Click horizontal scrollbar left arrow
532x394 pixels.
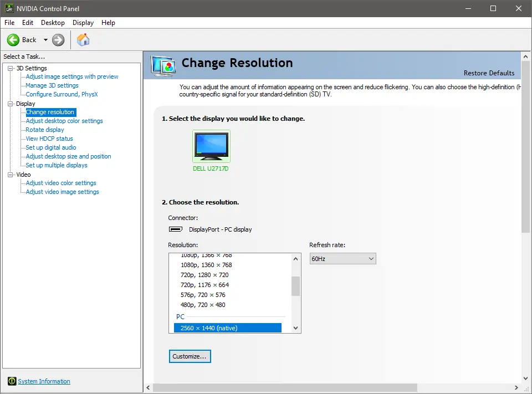148,387
